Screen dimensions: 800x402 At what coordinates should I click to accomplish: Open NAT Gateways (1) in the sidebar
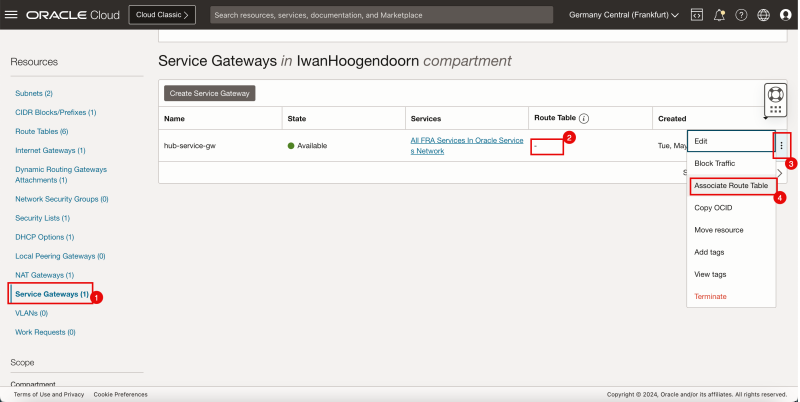click(44, 274)
